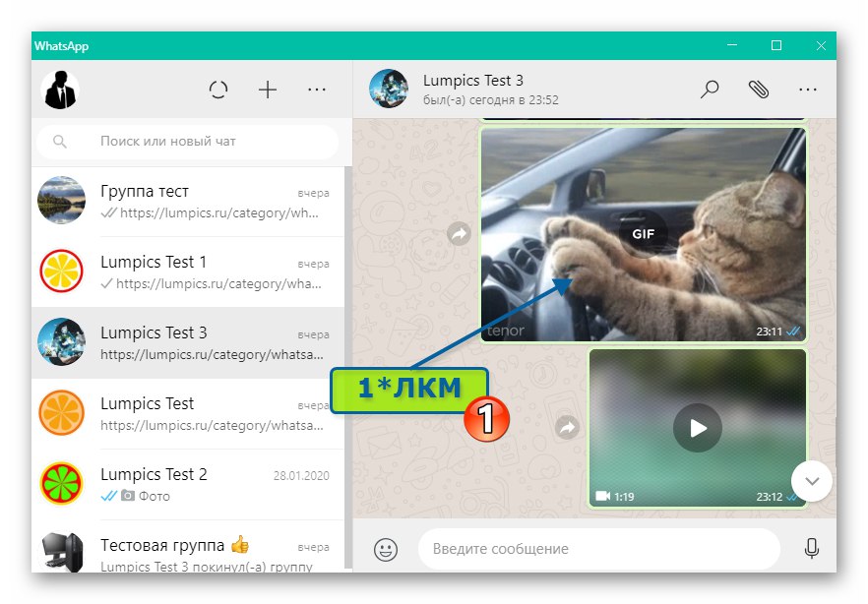868x604 pixels.
Task: Forward the video using its arrow icon
Action: point(567,428)
